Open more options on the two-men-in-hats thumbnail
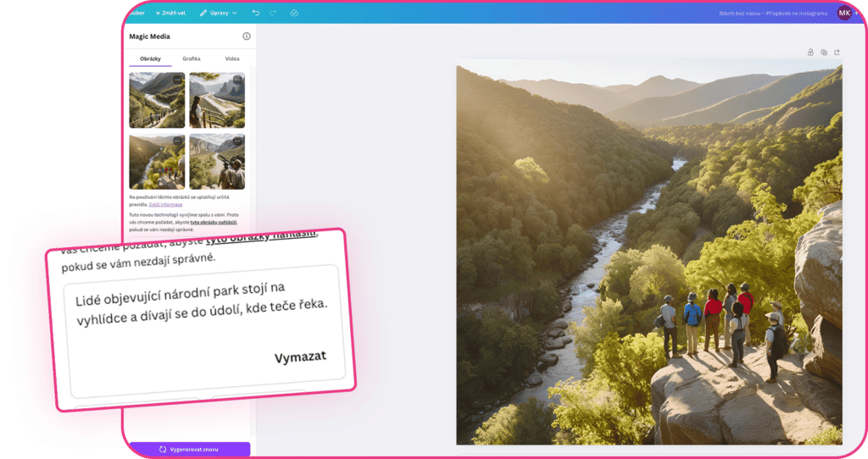Screen dimensions: 868x459 [237, 141]
